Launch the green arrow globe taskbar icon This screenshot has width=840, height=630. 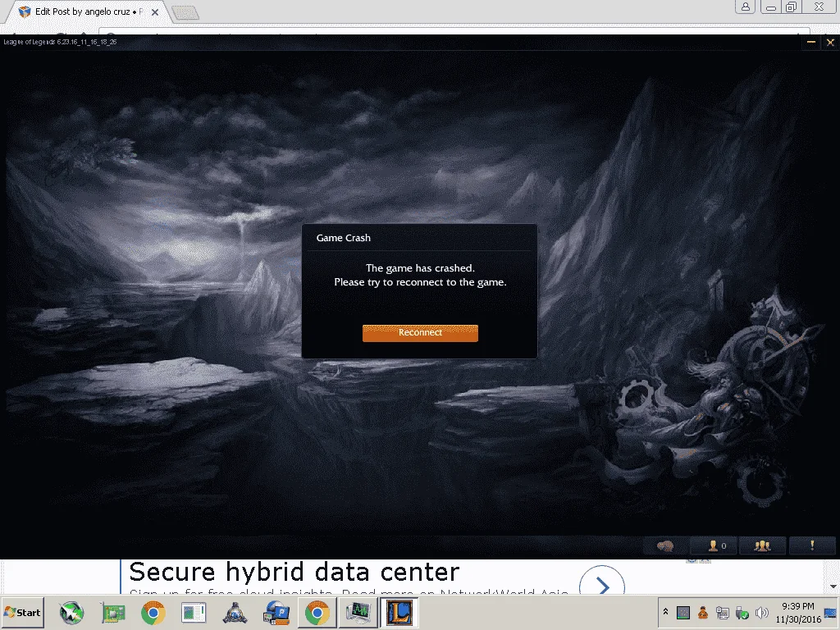click(x=71, y=613)
